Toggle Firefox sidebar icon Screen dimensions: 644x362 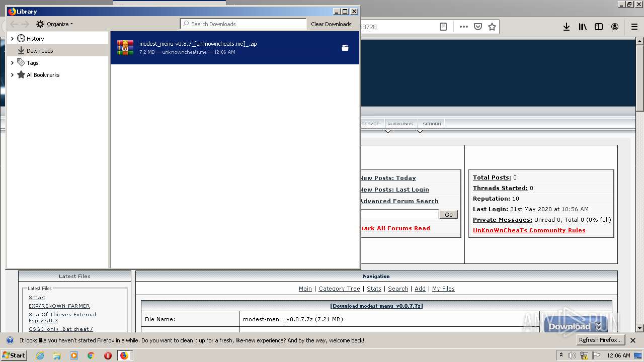pyautogui.click(x=599, y=27)
